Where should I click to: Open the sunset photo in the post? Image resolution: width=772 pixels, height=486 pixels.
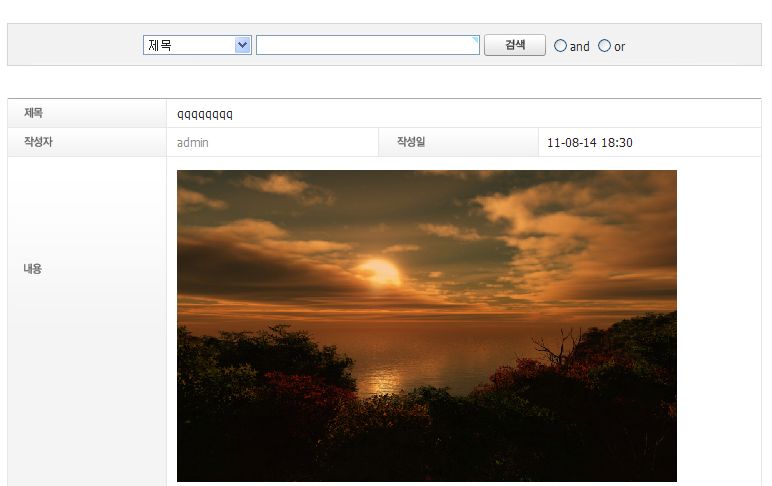[427, 326]
